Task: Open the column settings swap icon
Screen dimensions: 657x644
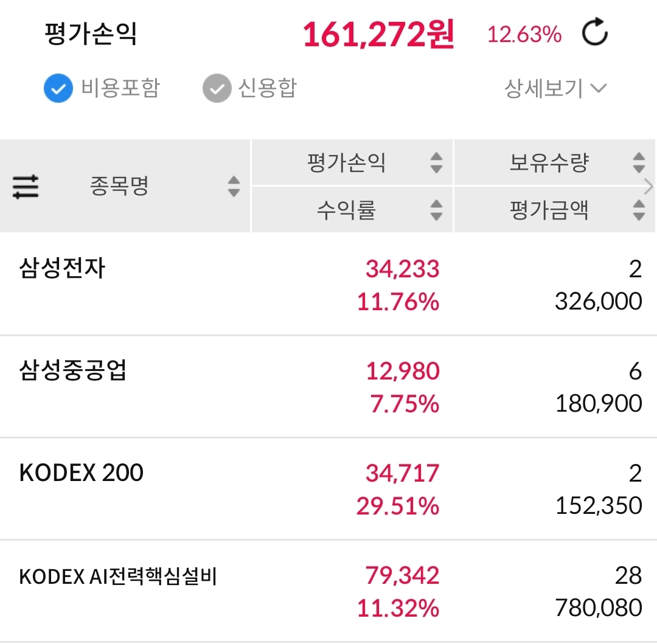Action: tap(26, 187)
